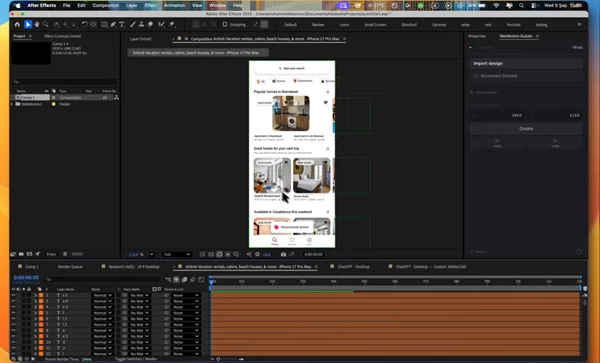This screenshot has width=600, height=363.
Task: Select the Hand tool
Action: 37,24
